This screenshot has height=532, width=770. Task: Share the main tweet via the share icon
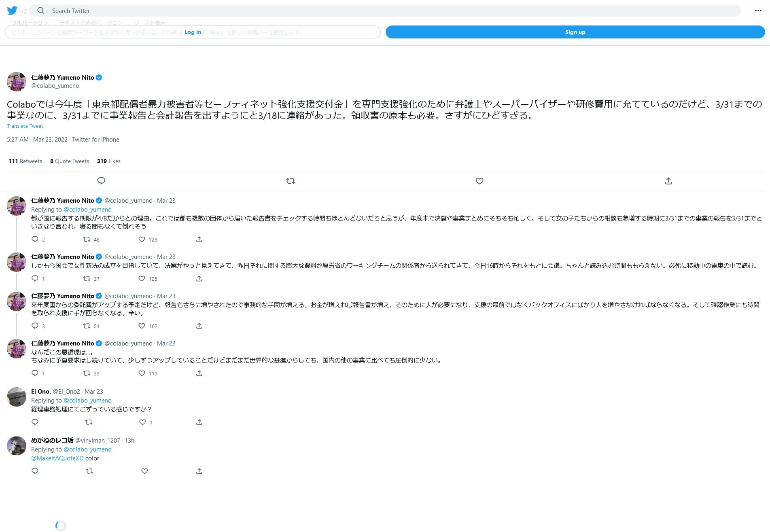[668, 181]
